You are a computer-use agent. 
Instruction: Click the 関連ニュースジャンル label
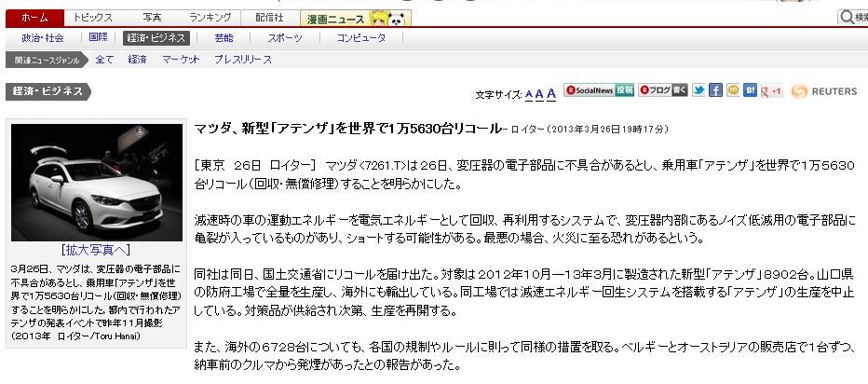pos(47,60)
